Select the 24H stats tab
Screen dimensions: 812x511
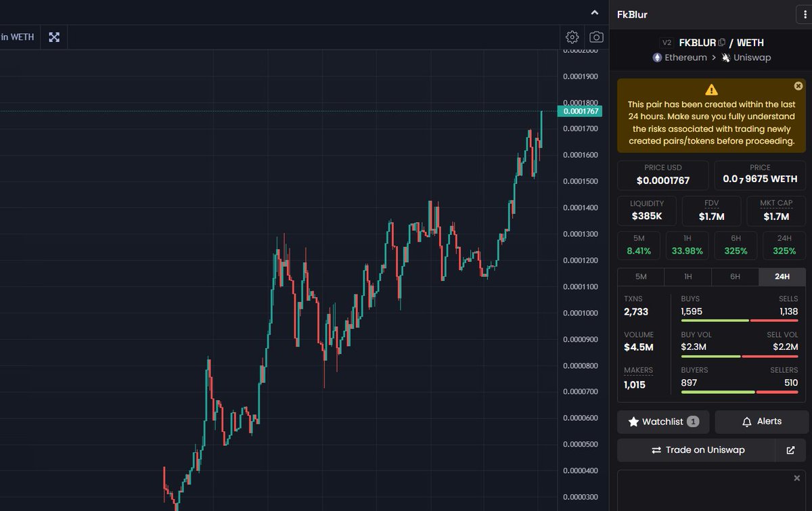pyautogui.click(x=782, y=277)
